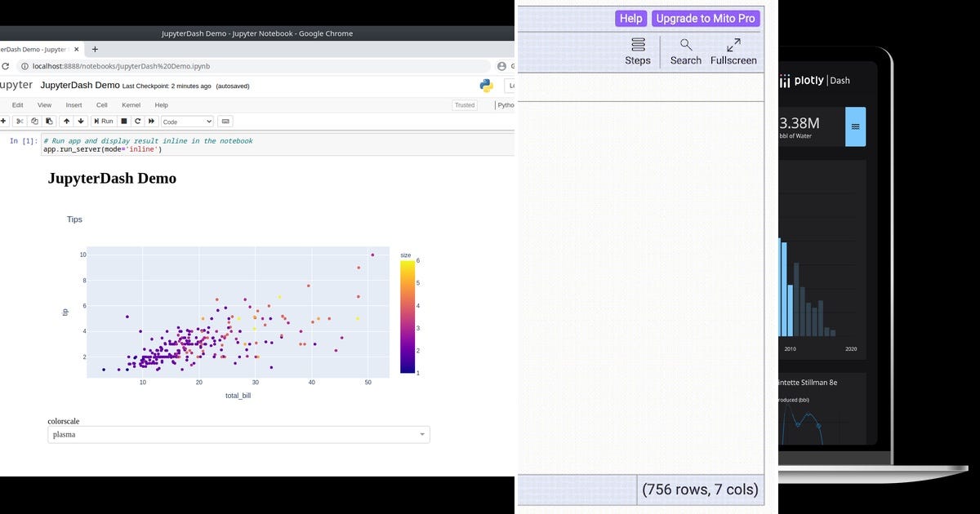
Task: Open the command palette keyboard icon
Action: pos(225,121)
